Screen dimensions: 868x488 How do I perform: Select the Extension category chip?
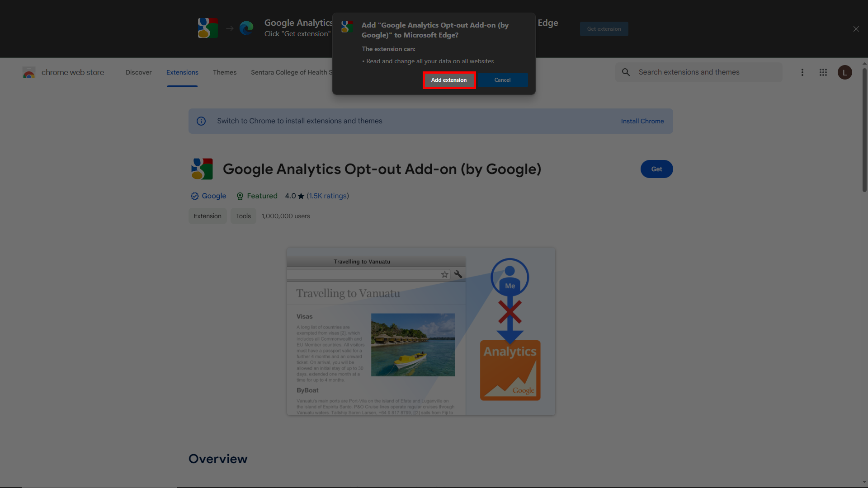click(208, 216)
